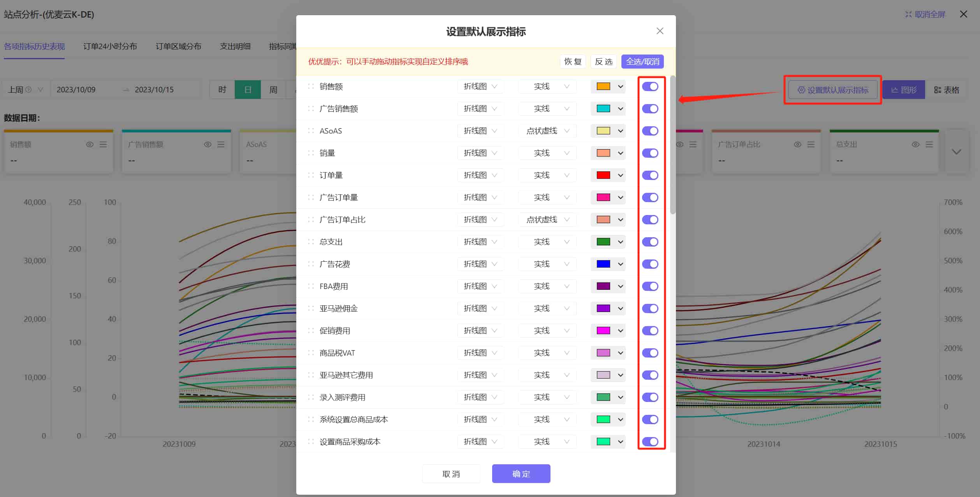The width and height of the screenshot is (980, 497).
Task: Click the 全选/取消 button
Action: tap(642, 62)
